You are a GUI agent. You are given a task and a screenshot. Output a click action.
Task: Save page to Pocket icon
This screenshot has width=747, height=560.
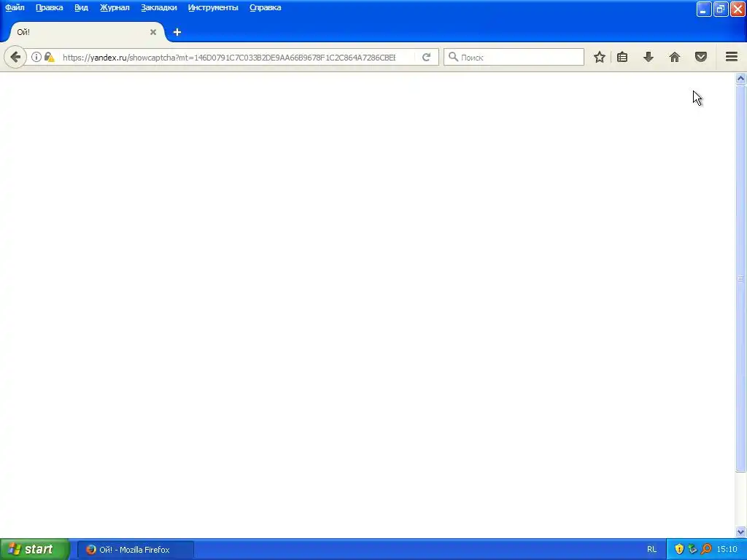click(701, 57)
